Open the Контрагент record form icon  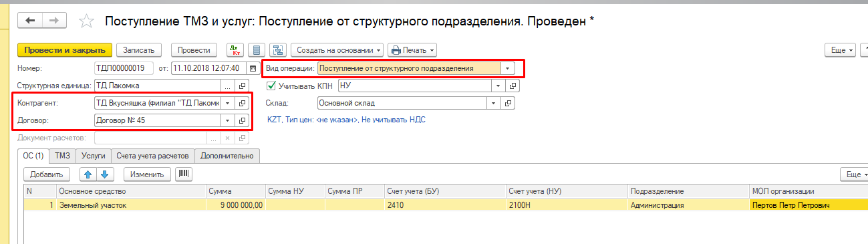coord(243,103)
